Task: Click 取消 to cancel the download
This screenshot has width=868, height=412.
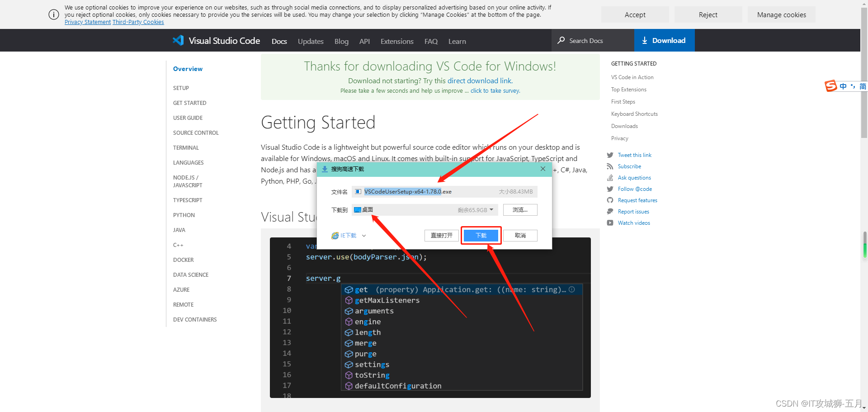Action: [x=520, y=236]
